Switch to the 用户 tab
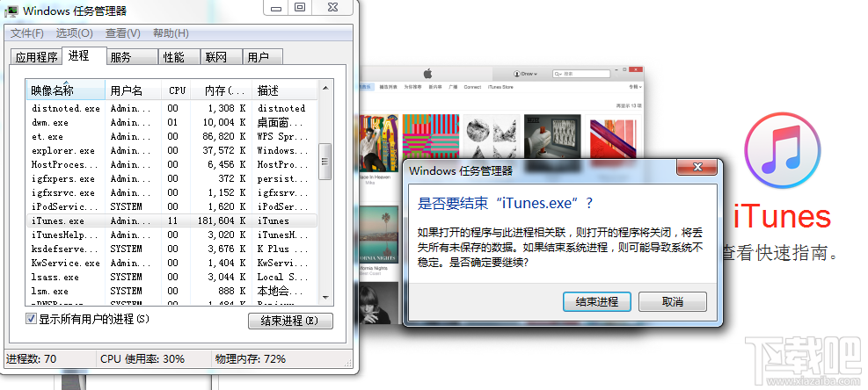 263,57
